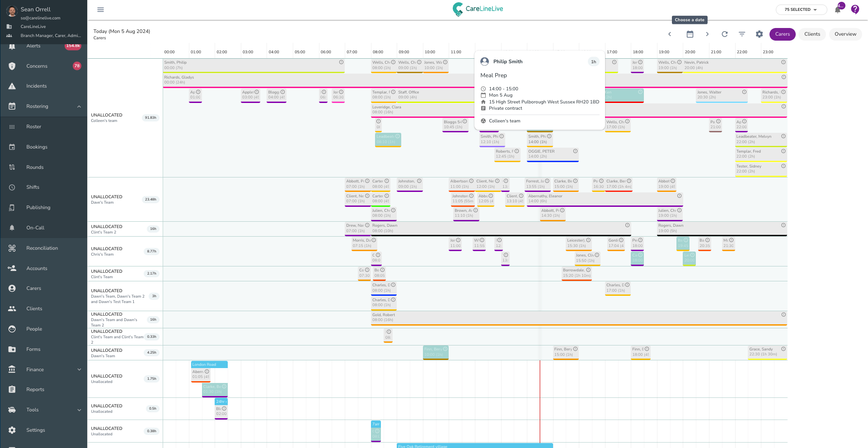
Task: Open the 75 Selected dropdown
Action: coord(801,9)
